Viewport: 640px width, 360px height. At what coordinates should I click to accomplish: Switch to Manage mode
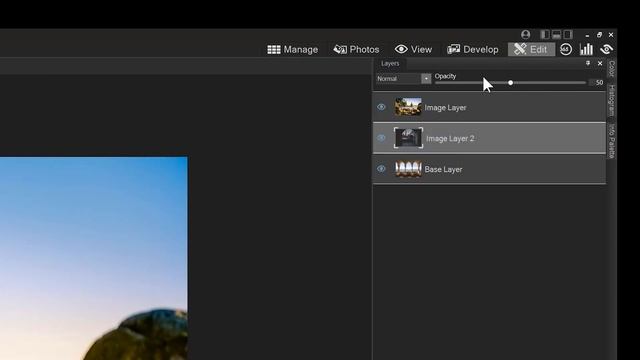[293, 49]
